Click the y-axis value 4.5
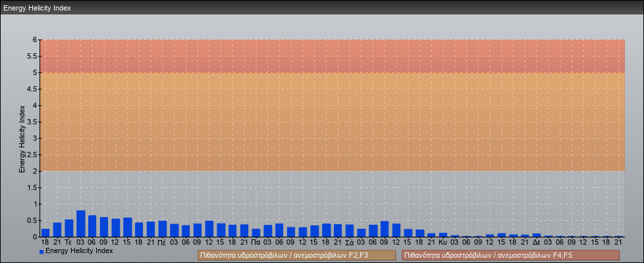This screenshot has height=263, width=644. [33, 89]
